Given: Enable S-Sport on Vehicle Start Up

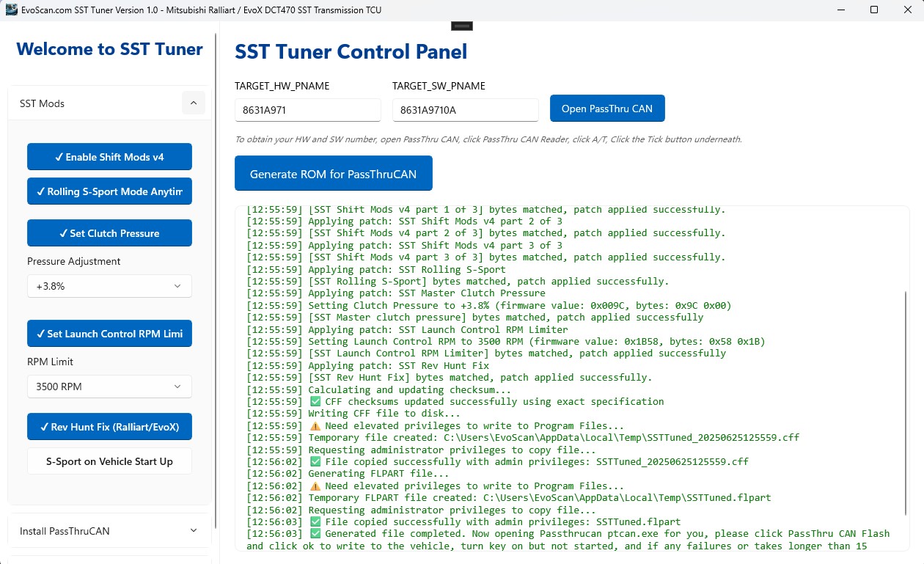Looking at the screenshot, I should [109, 461].
